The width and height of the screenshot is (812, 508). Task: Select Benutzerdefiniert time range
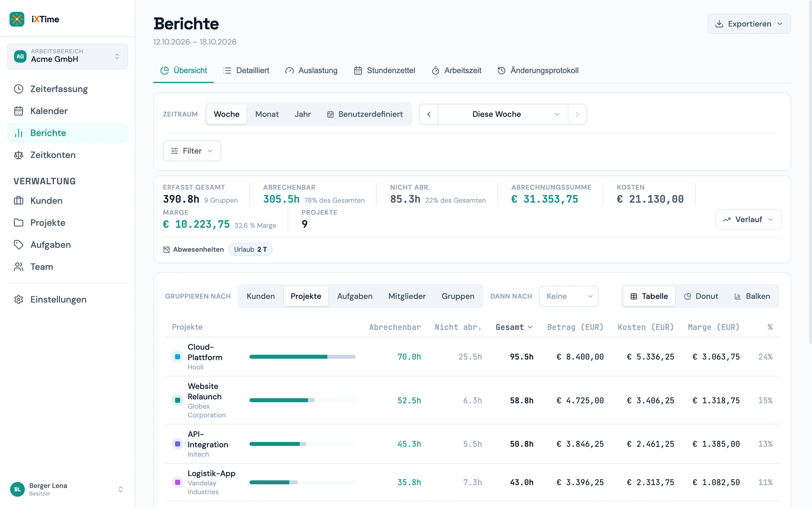point(365,114)
